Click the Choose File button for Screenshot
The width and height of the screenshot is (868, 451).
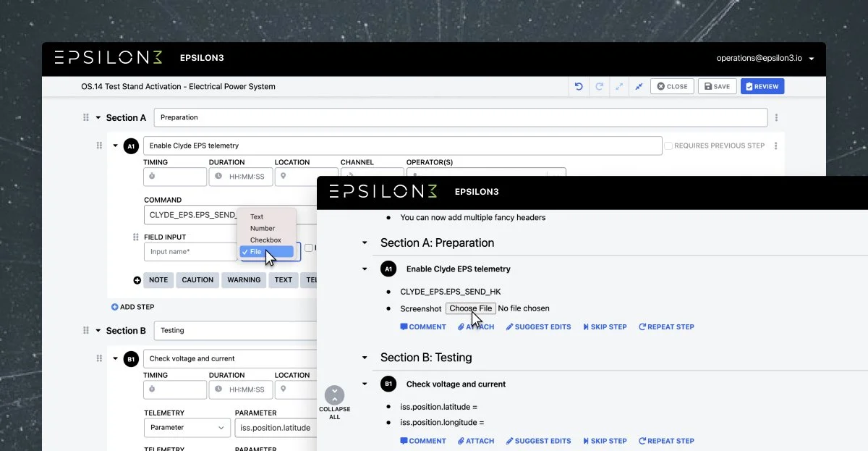pyautogui.click(x=469, y=308)
